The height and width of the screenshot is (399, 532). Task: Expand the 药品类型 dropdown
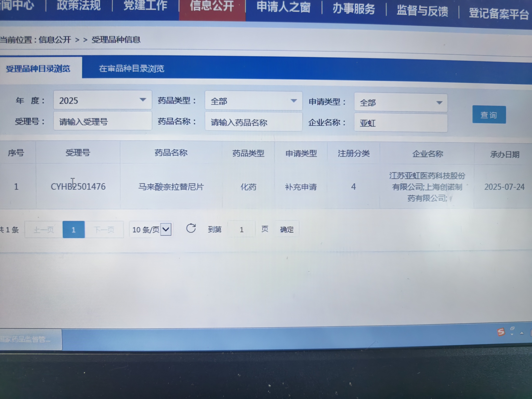[x=254, y=101]
